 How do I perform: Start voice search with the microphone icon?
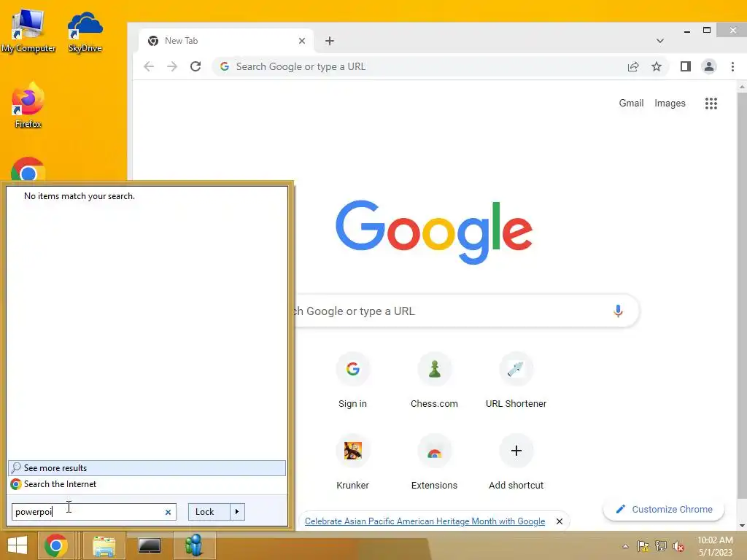point(618,311)
